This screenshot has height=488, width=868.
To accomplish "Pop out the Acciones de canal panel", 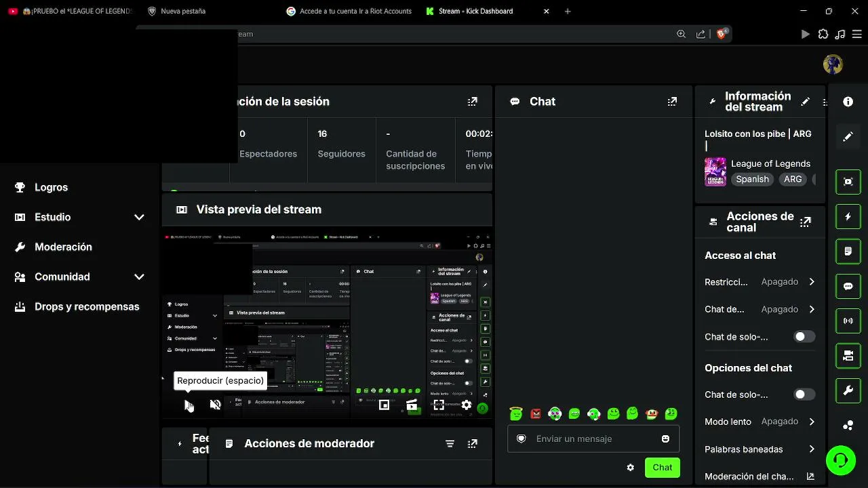I will [806, 222].
